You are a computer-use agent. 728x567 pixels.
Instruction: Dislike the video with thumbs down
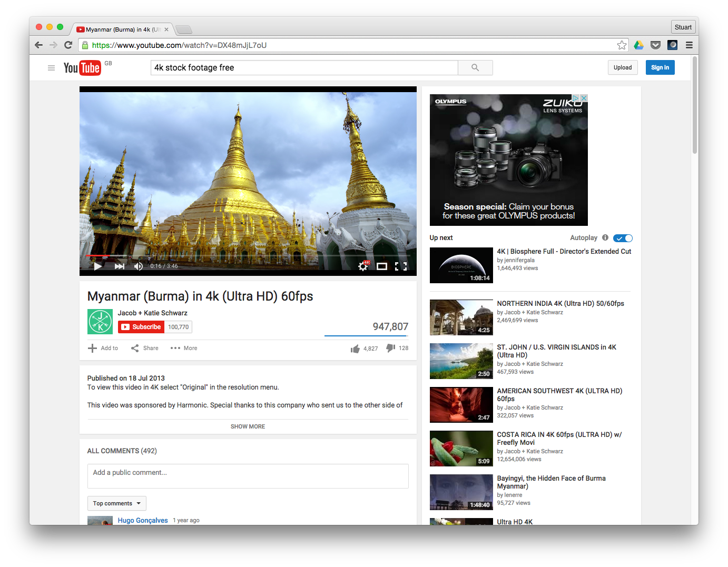[x=391, y=348]
